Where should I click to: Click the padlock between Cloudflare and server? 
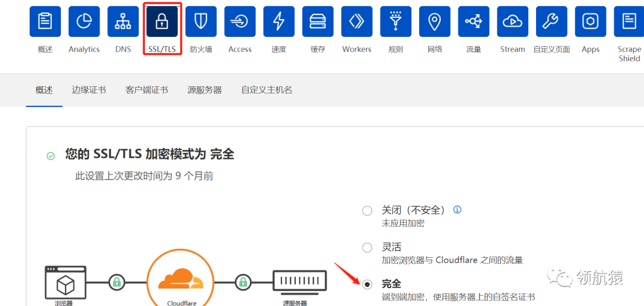pos(243,282)
